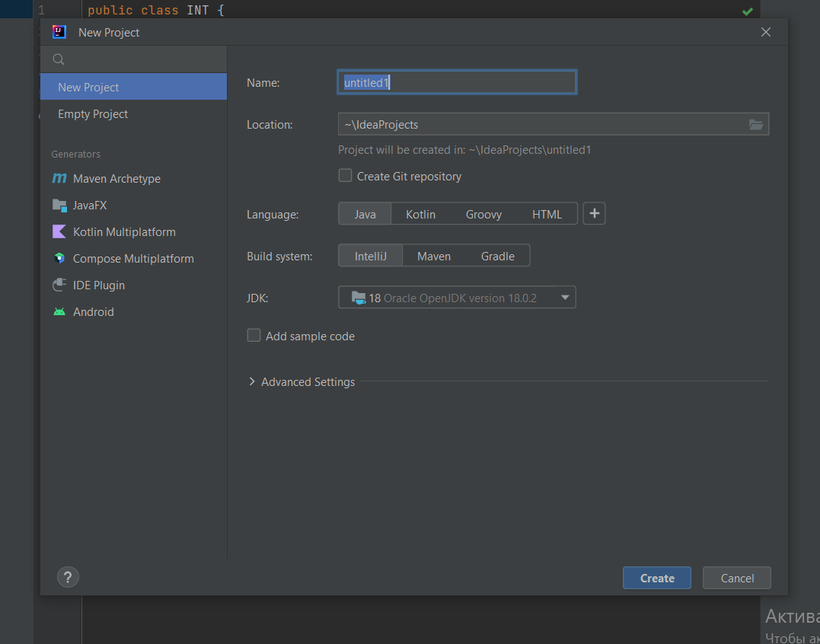Click the Android robot icon

[59, 312]
